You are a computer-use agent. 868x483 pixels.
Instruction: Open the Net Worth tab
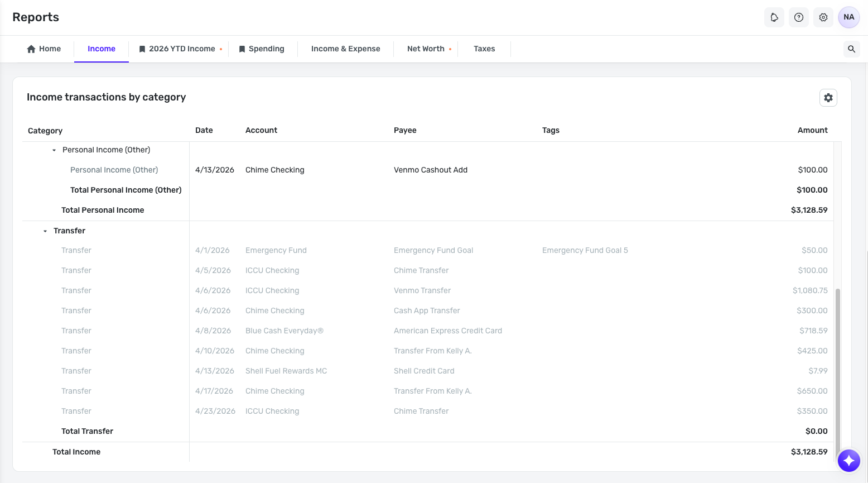(x=426, y=49)
